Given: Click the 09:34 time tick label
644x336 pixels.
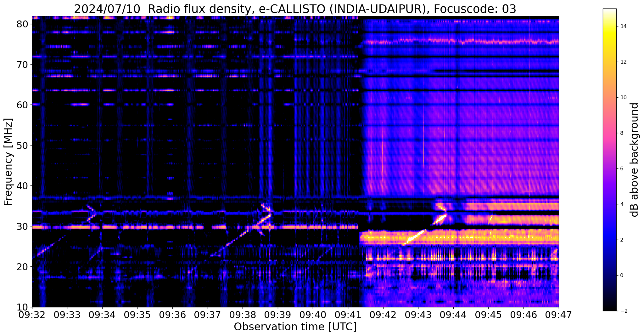Looking at the screenshot, I should 102,315.
